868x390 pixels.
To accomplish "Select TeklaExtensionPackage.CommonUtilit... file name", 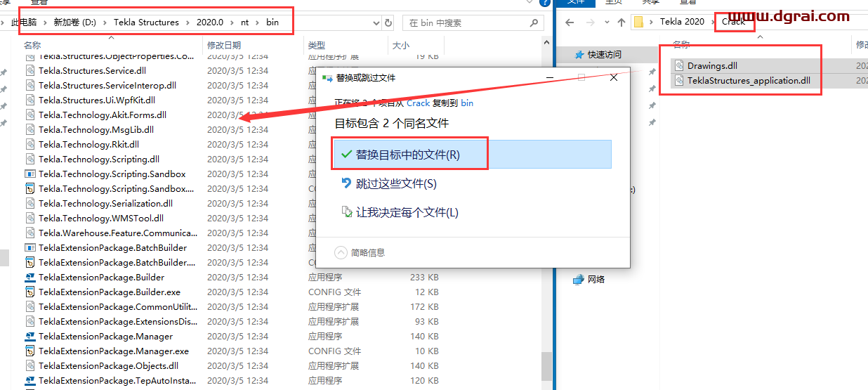I will coord(118,306).
